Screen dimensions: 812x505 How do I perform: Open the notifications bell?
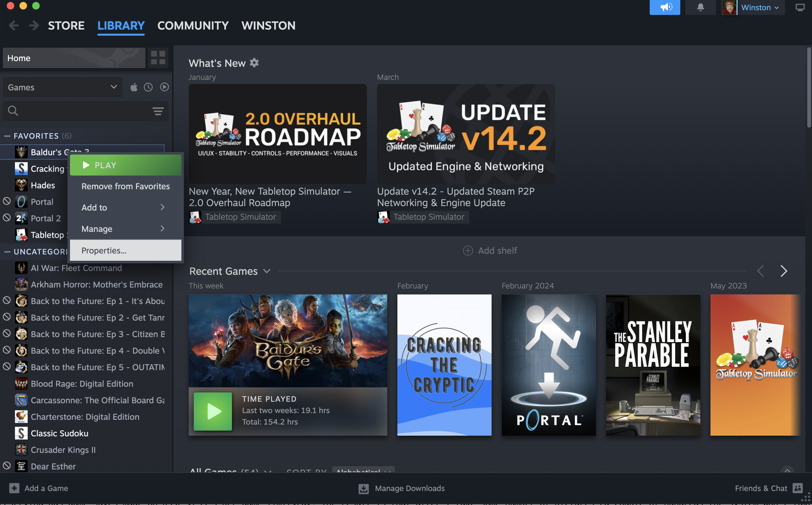click(x=700, y=7)
